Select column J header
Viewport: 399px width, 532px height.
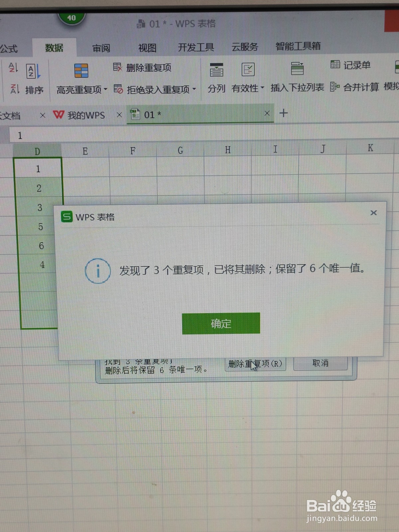point(322,149)
